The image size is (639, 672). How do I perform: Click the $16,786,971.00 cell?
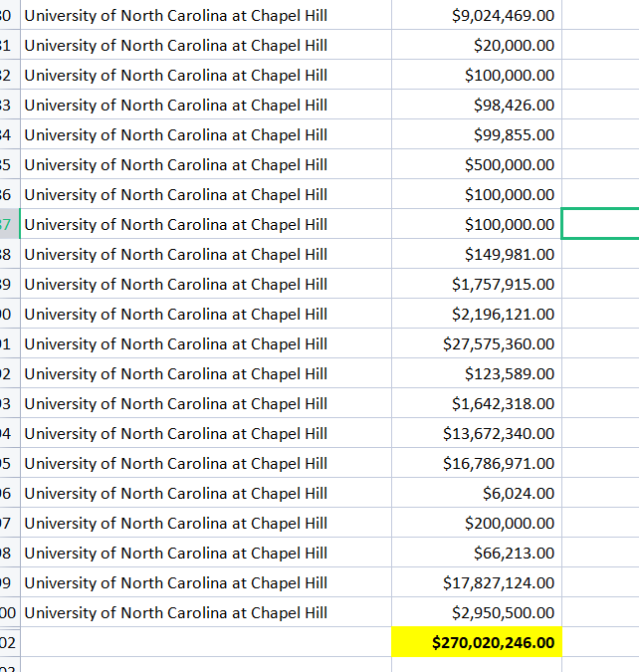pyautogui.click(x=476, y=463)
